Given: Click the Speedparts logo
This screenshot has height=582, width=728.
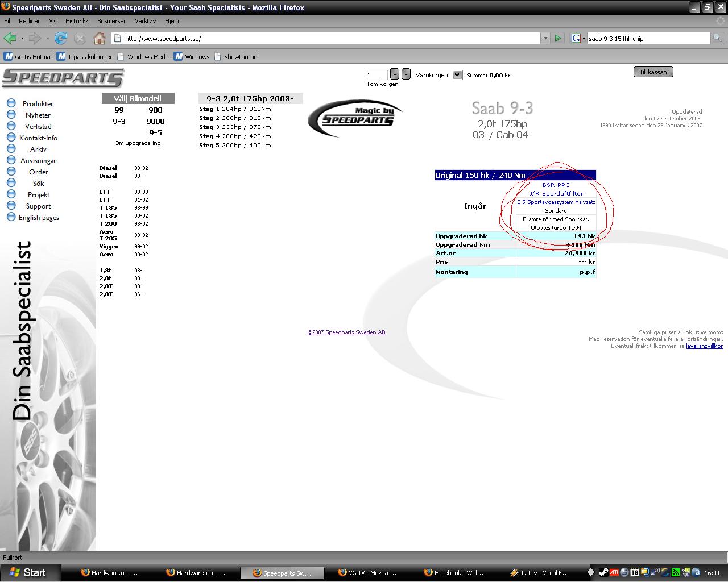Looking at the screenshot, I should click(63, 78).
